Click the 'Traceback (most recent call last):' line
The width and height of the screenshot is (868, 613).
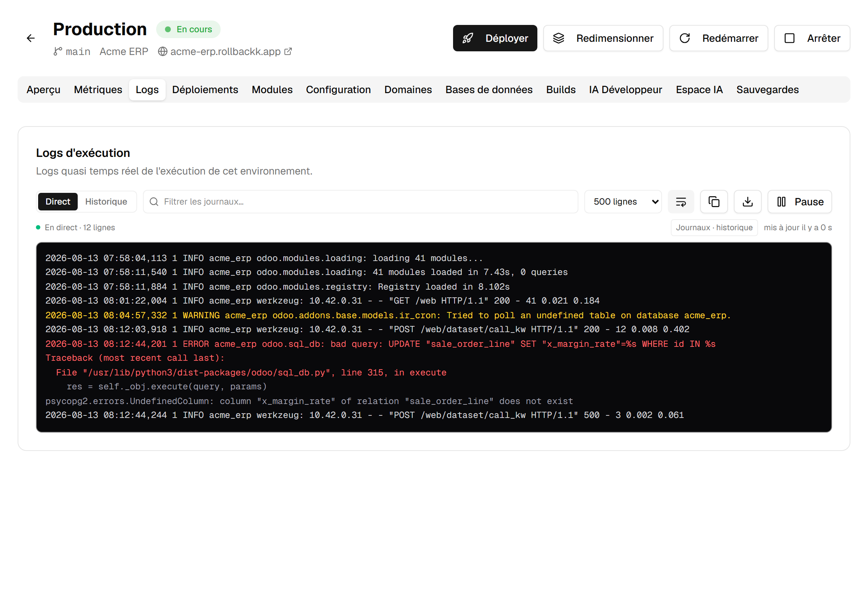[135, 358]
